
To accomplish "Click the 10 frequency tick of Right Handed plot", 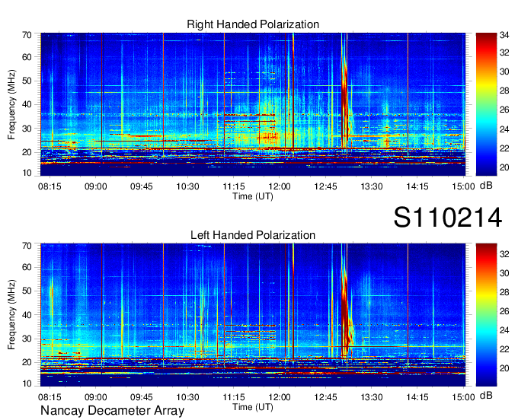I will click(x=27, y=173).
